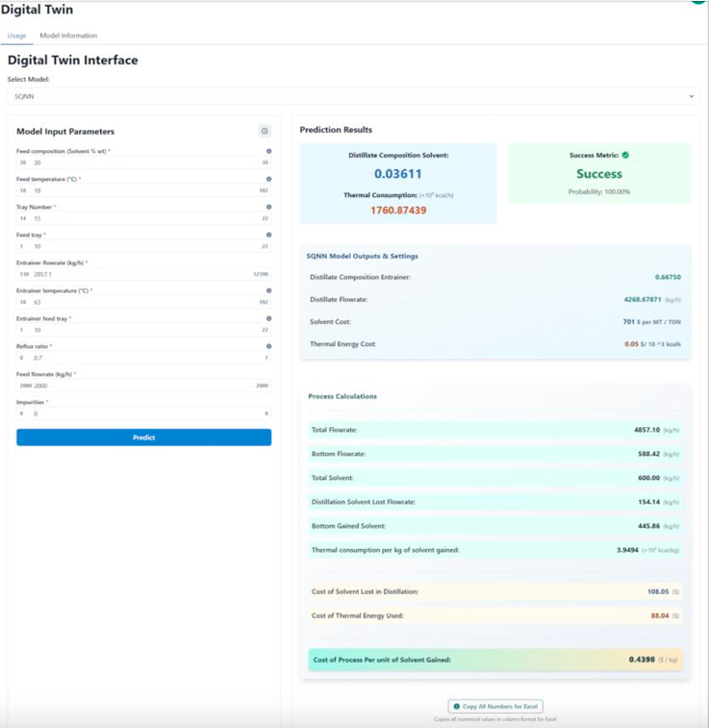Image resolution: width=709 pixels, height=728 pixels.
Task: Switch to the Model Information tab
Action: tap(68, 36)
